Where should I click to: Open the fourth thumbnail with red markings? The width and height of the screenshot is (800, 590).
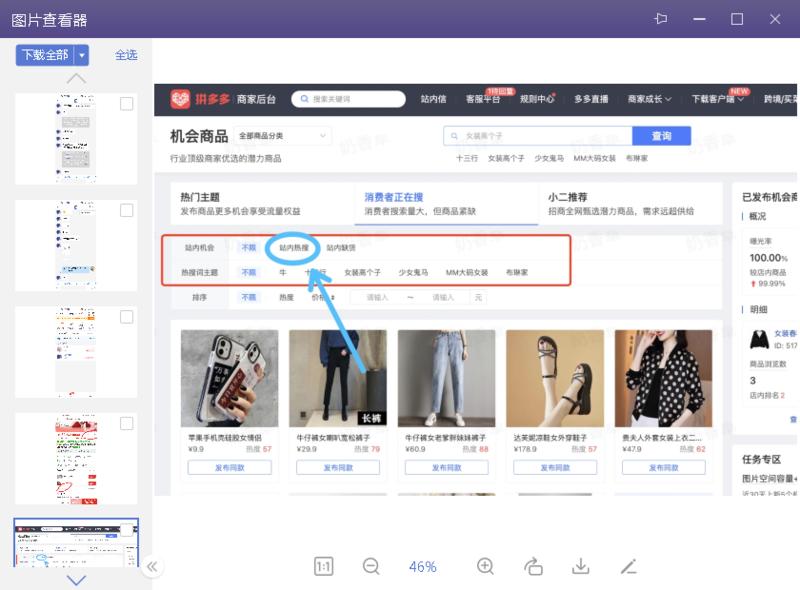click(x=76, y=459)
